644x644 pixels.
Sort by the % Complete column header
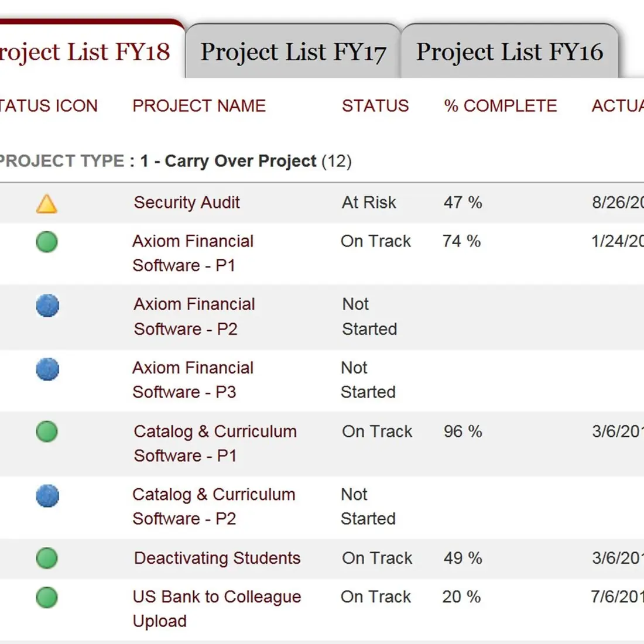[501, 106]
